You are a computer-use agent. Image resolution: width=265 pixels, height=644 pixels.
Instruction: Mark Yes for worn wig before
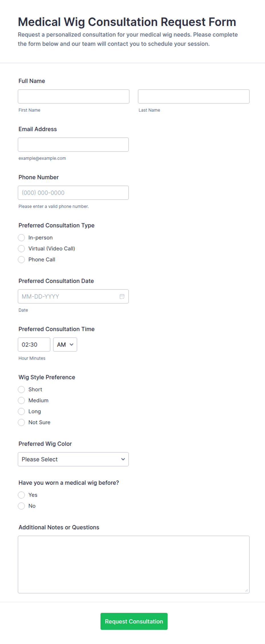point(21,495)
